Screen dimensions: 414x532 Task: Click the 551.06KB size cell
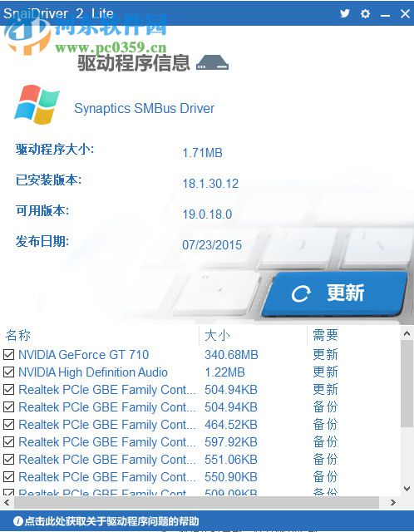(x=231, y=460)
